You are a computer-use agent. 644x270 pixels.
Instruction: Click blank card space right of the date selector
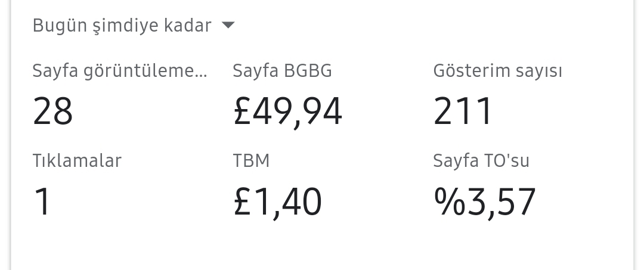pos(431,26)
